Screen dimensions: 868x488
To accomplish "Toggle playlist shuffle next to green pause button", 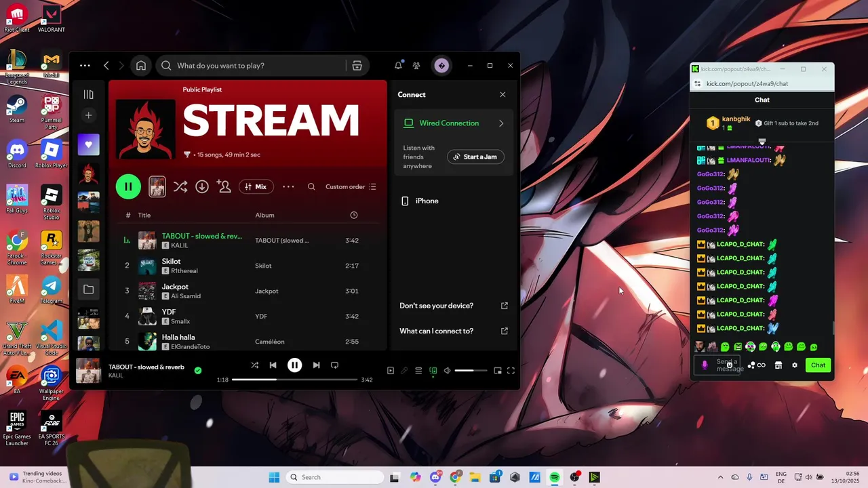I will [x=180, y=186].
